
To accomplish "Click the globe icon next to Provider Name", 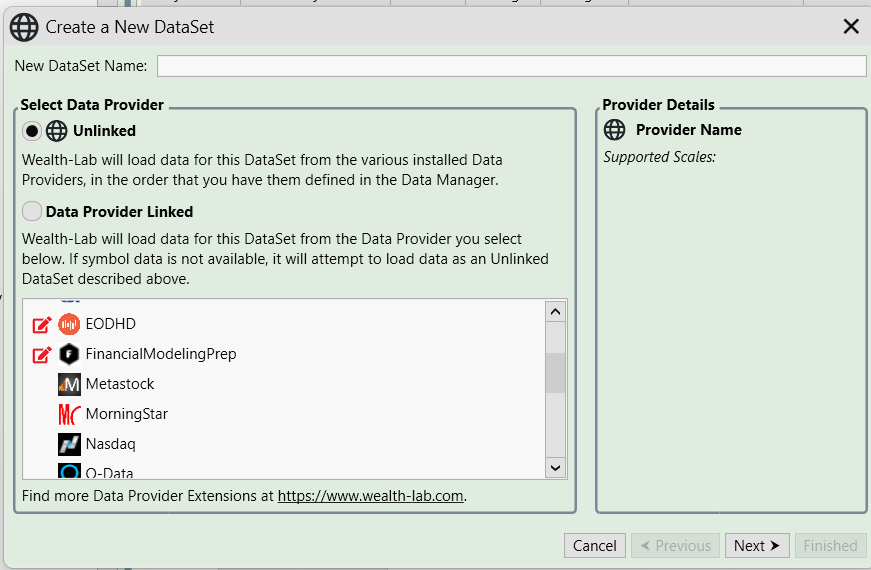I will (x=614, y=129).
